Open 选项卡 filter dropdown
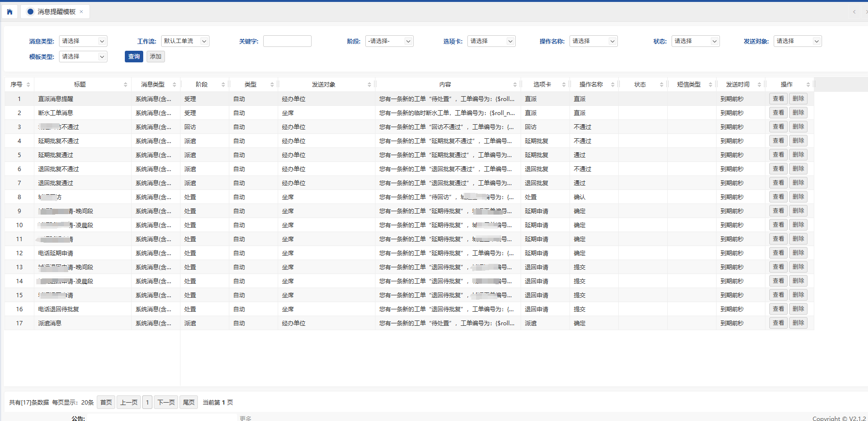The width and height of the screenshot is (868, 421). [491, 41]
